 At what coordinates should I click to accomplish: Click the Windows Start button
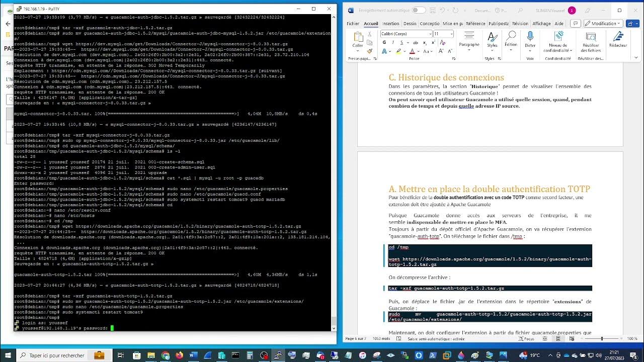(x=8, y=355)
